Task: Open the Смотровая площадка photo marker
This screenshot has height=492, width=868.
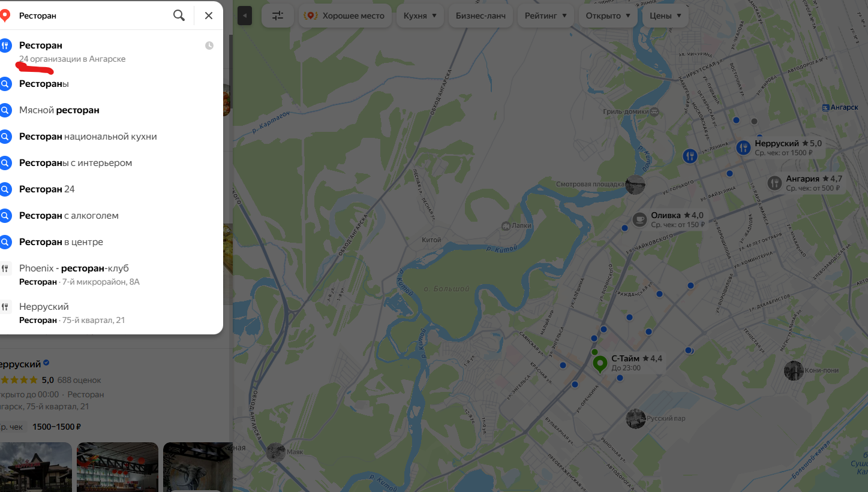Action: click(x=635, y=185)
